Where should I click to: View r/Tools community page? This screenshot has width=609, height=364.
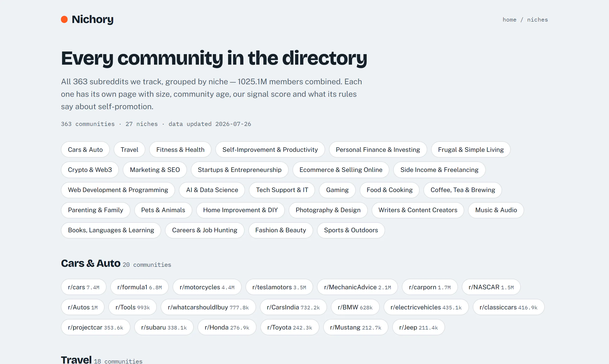coord(132,307)
